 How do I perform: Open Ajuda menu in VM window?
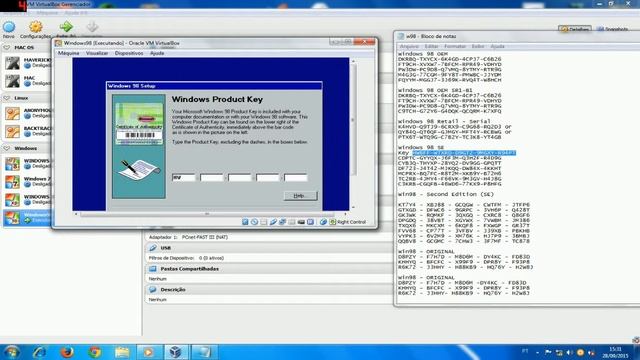(x=157, y=53)
